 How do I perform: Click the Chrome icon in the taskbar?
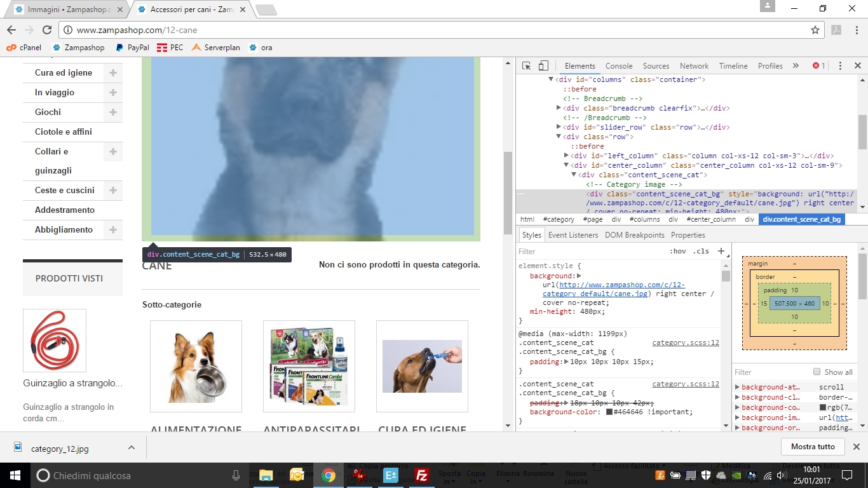(x=328, y=475)
